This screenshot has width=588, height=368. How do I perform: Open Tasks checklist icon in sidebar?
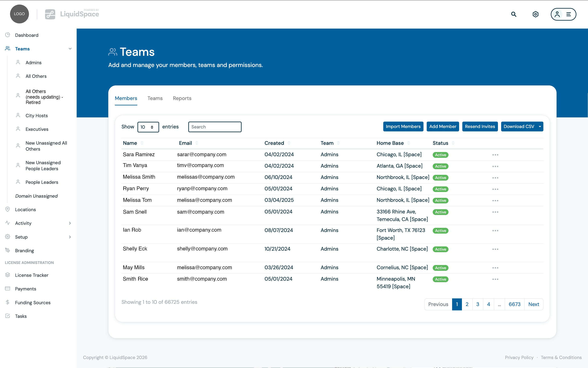(8, 316)
